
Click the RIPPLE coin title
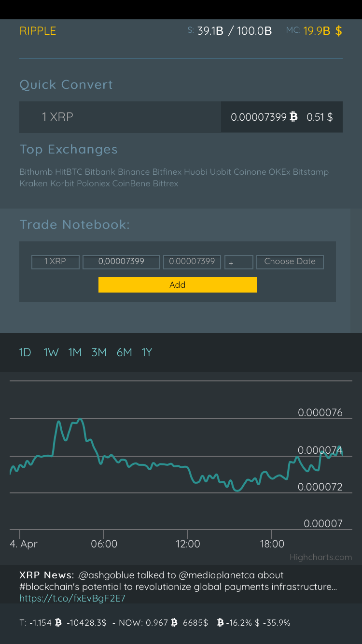(x=38, y=31)
